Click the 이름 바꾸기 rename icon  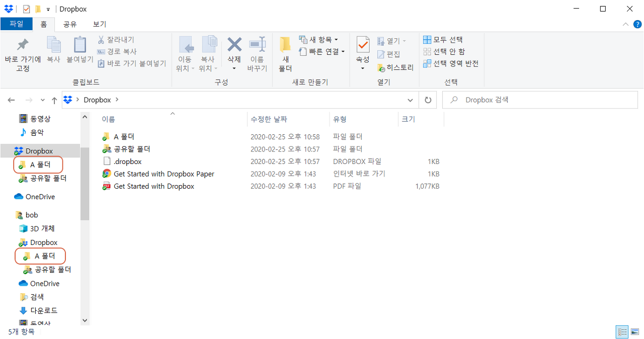[257, 44]
